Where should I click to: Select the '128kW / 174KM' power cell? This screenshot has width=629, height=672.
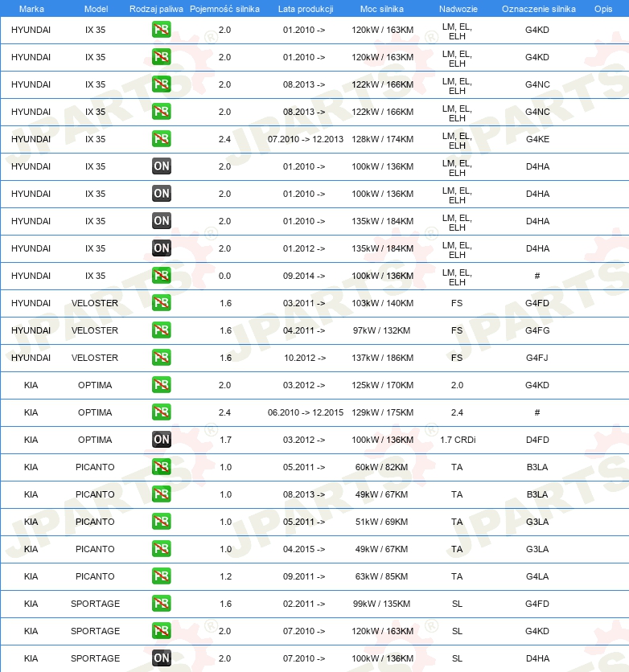coord(382,139)
